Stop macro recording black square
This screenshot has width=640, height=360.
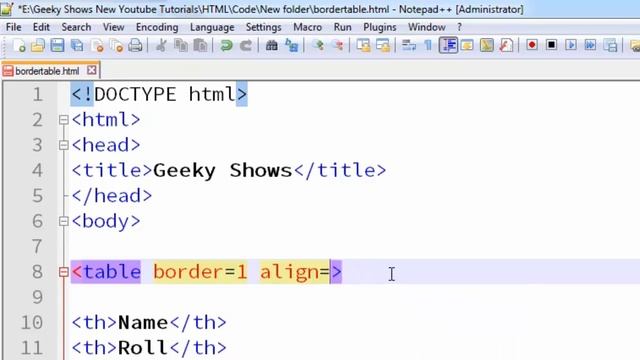551,45
